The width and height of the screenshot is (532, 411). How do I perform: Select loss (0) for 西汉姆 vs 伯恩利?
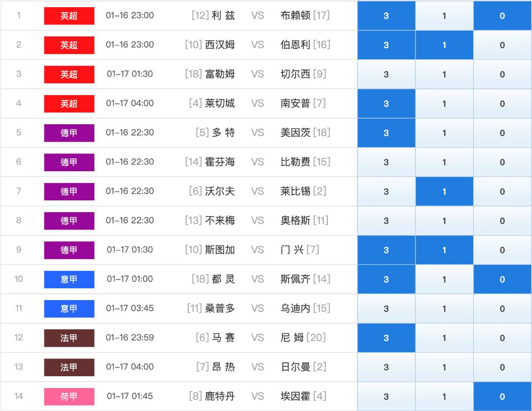coord(502,45)
